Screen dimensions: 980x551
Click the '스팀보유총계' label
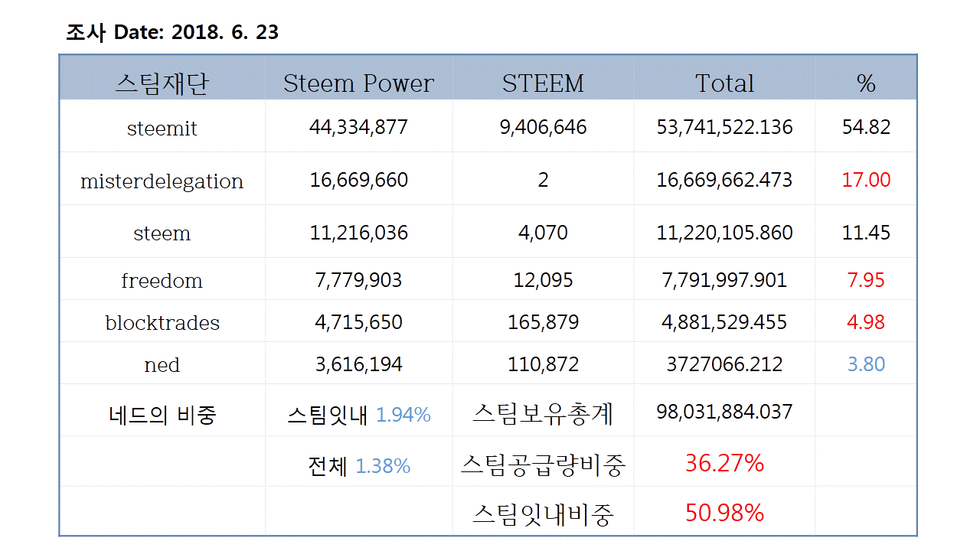tap(543, 414)
